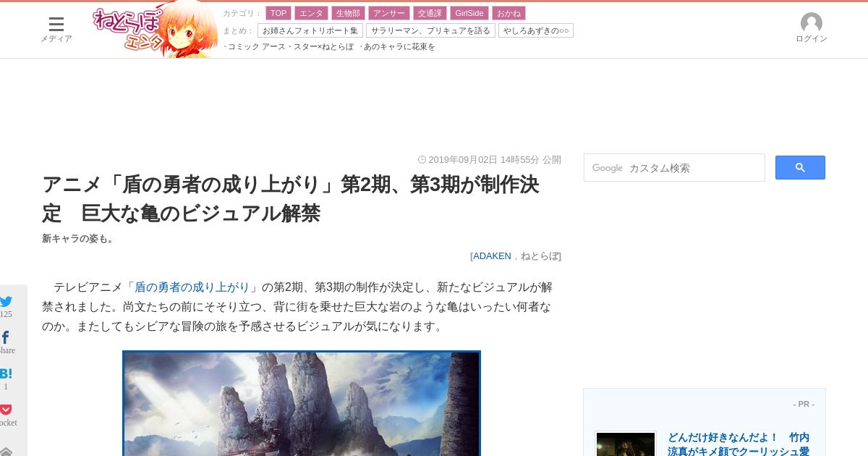Screen dimensions: 868x456
Task: Click the publish date 2019年09月02日
Action: pyautogui.click(x=463, y=160)
